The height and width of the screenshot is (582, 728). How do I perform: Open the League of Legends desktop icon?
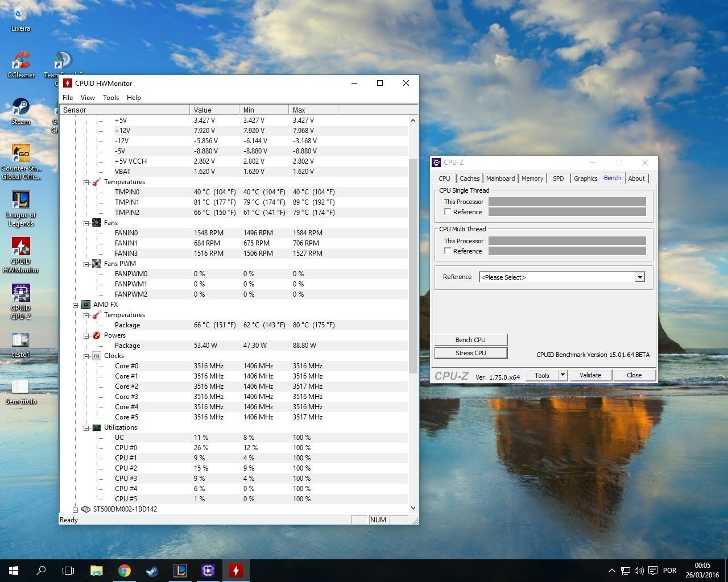click(x=21, y=209)
